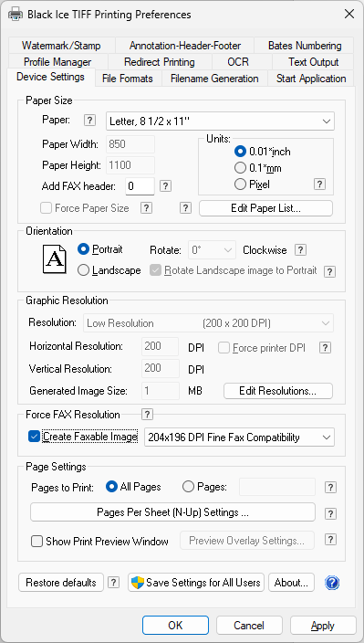Image resolution: width=364 pixels, height=643 pixels.
Task: Click help icon for Rotate Landscape image to Portrait
Action: pos(330,271)
